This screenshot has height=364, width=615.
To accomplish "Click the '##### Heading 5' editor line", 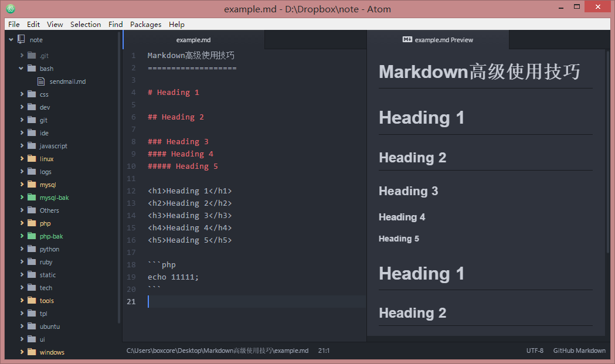I will click(183, 166).
